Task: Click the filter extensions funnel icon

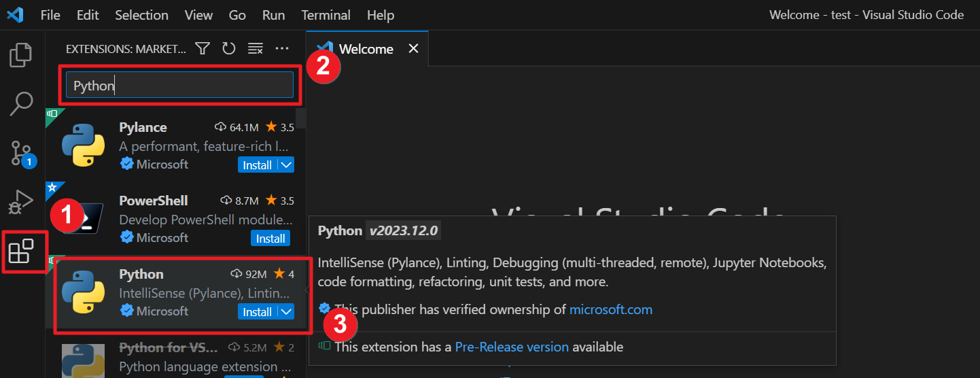Action: click(203, 48)
